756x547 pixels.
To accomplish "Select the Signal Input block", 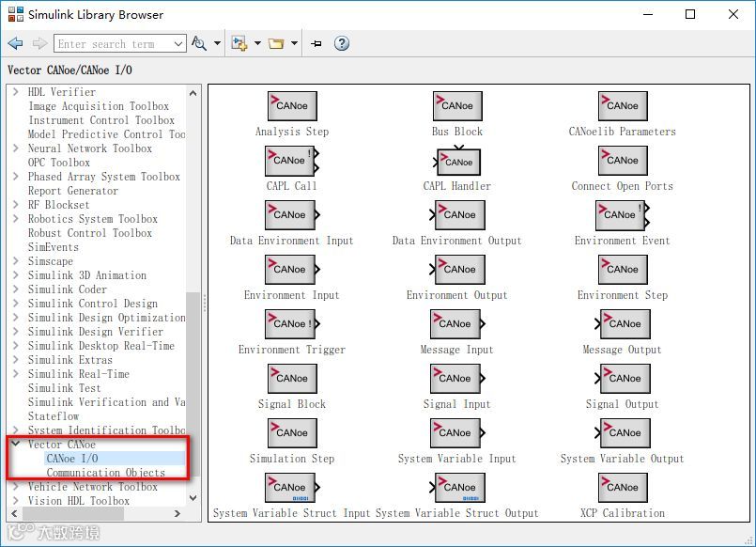I will [457, 379].
